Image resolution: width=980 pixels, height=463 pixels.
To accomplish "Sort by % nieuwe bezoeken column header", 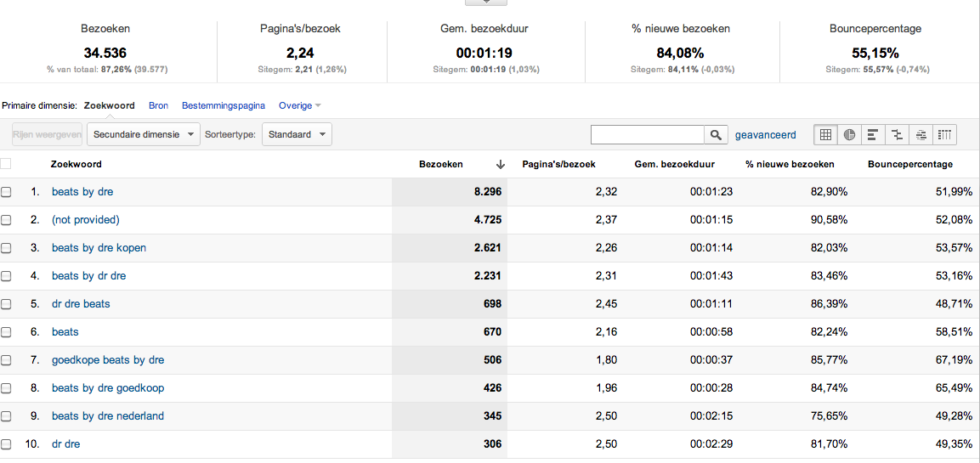I will [x=790, y=164].
